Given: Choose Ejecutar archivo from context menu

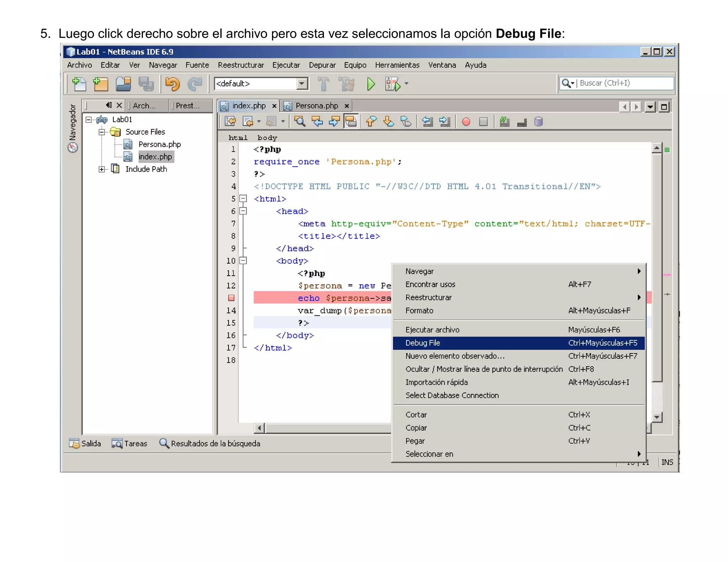Looking at the screenshot, I should (519, 330).
